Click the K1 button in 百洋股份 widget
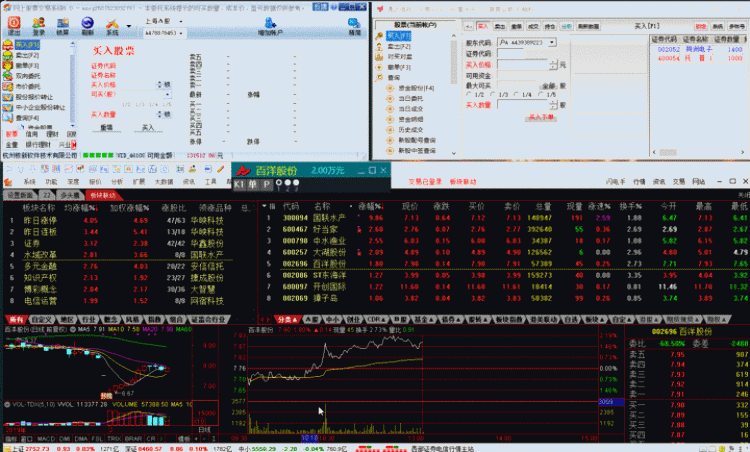The image size is (750, 452). coord(239,184)
